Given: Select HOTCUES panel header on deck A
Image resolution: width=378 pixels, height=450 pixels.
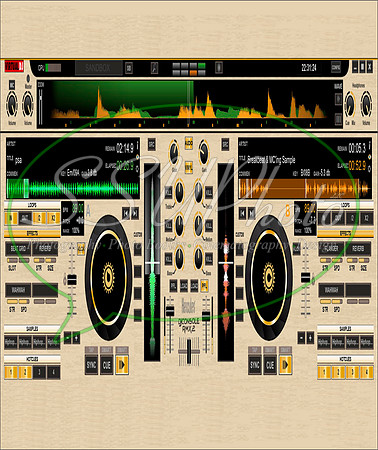Looking at the screenshot, I should pos(32,359).
